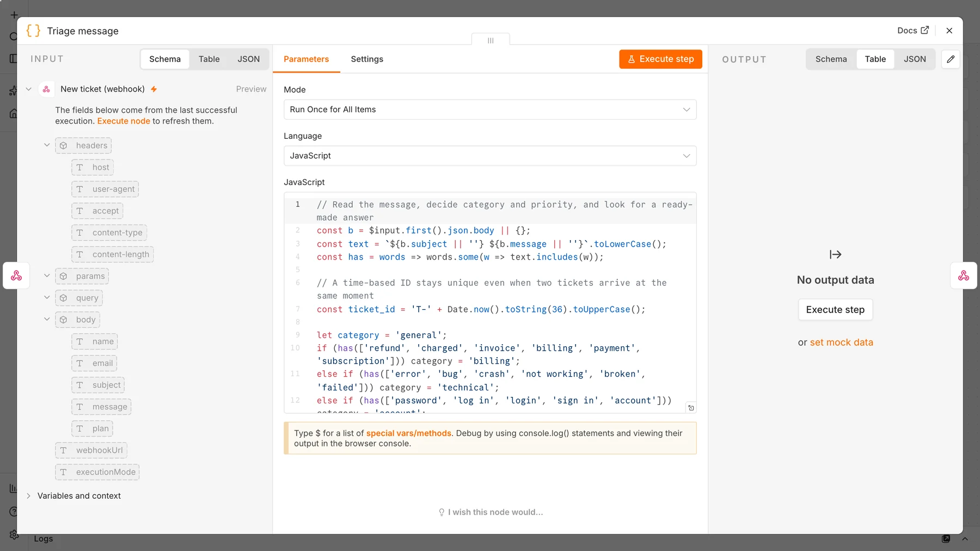Click the code editor expand icon

[x=691, y=408]
